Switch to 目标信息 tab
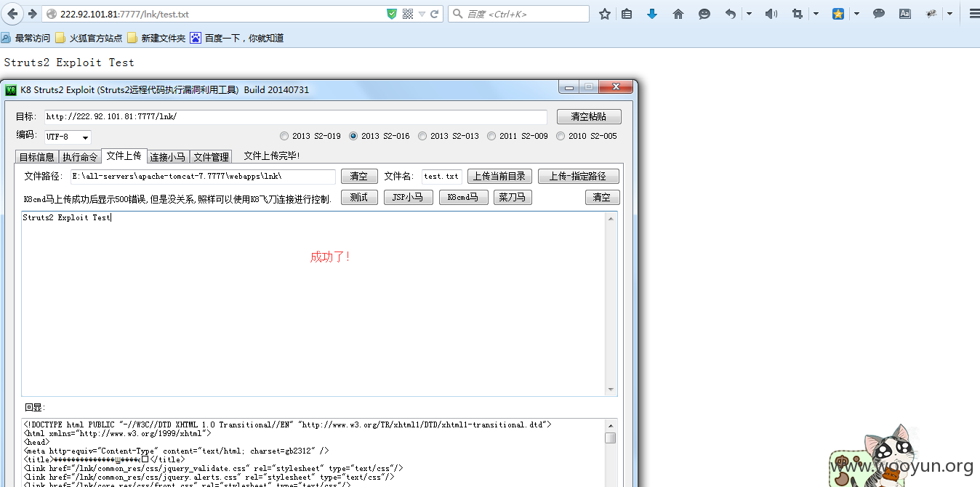Image resolution: width=980 pixels, height=487 pixels. 36,157
